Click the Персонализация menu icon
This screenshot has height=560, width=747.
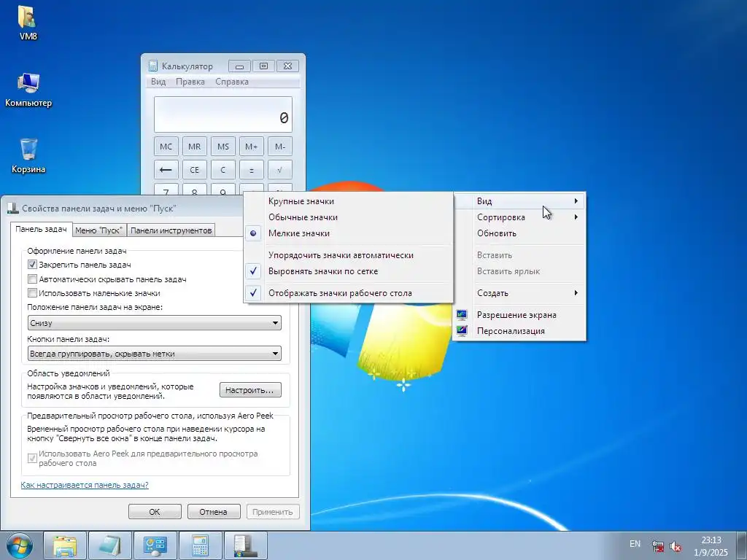click(462, 330)
